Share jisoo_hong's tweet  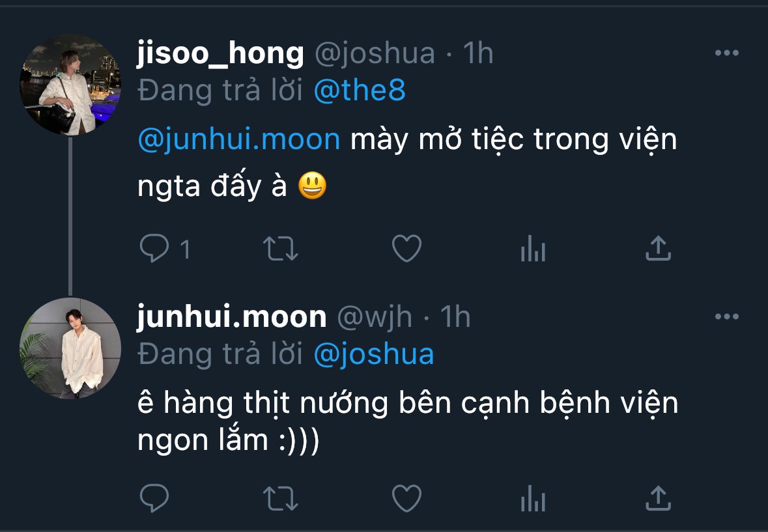658,248
